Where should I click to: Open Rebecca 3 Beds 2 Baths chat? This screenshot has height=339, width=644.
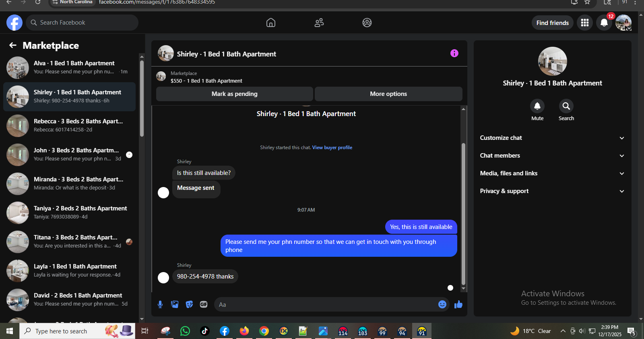(69, 126)
